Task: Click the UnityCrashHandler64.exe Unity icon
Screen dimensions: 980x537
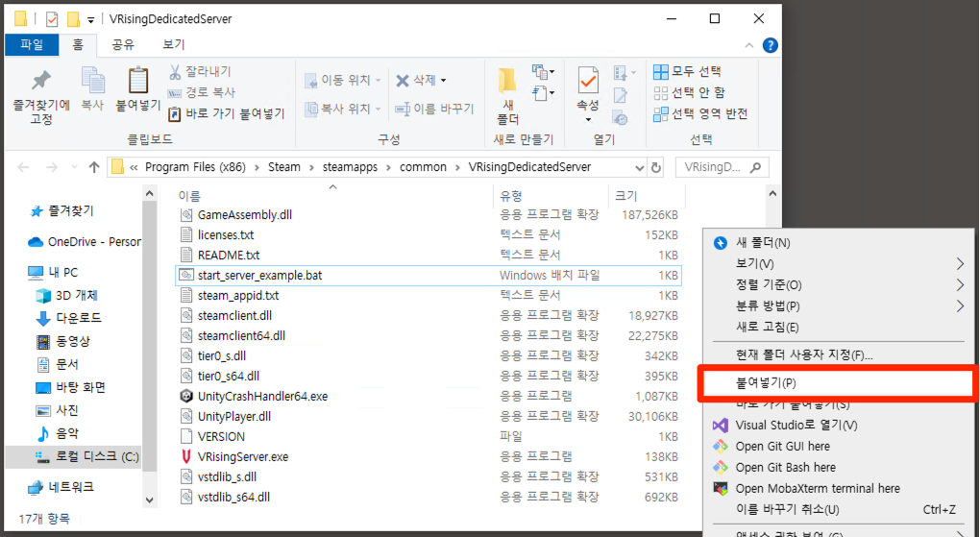Action: click(185, 397)
